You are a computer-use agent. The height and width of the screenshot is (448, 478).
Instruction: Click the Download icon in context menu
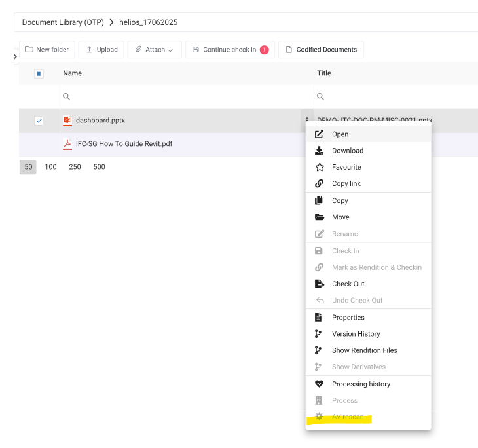pos(320,151)
